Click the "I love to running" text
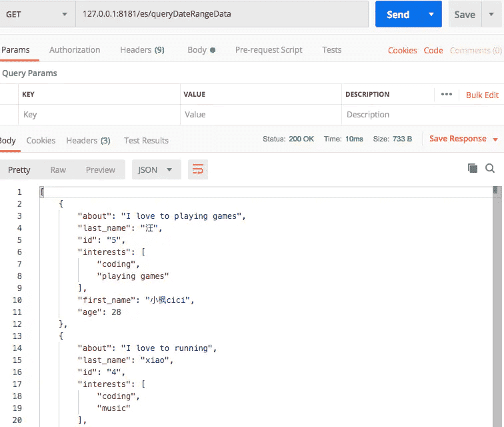This screenshot has width=504, height=427. pos(167,348)
